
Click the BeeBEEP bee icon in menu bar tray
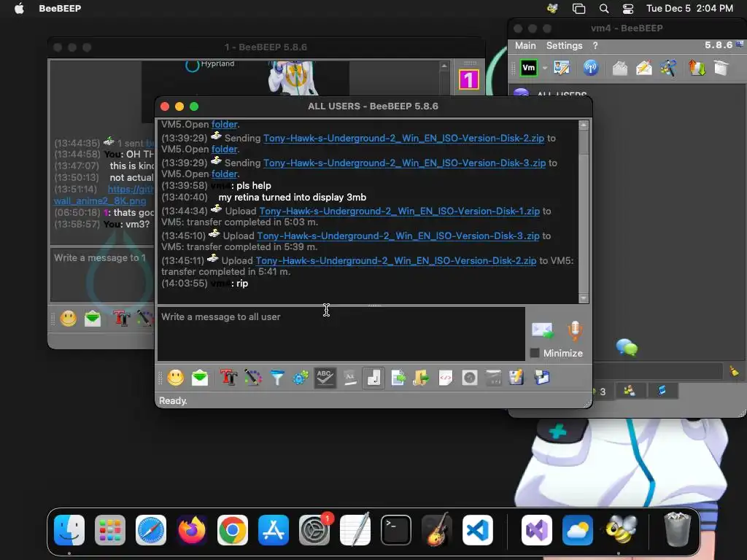(553, 8)
